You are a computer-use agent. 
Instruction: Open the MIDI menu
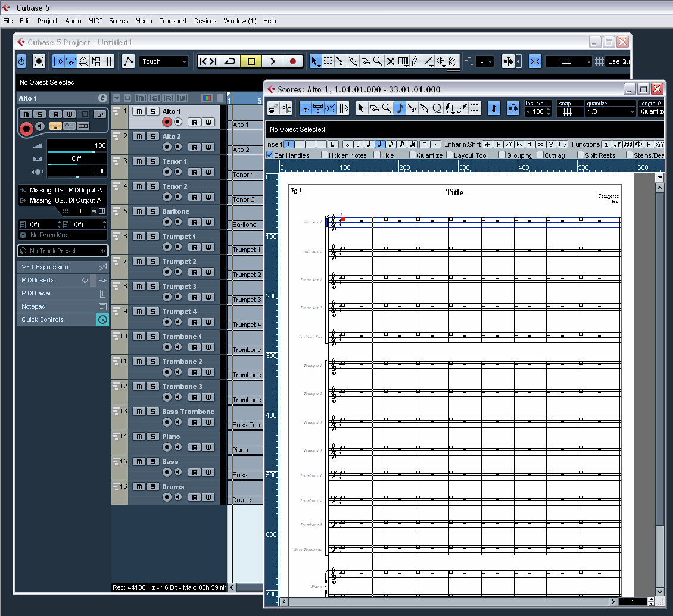coord(95,21)
